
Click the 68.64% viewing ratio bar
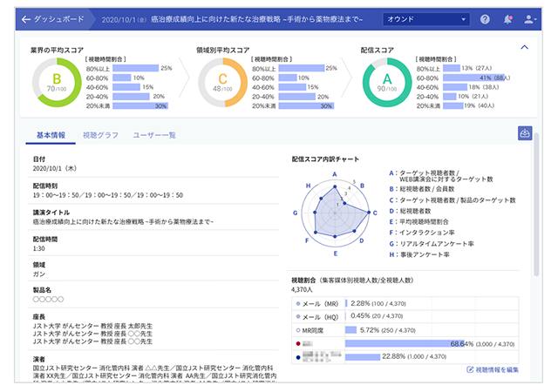pyautogui.click(x=405, y=343)
